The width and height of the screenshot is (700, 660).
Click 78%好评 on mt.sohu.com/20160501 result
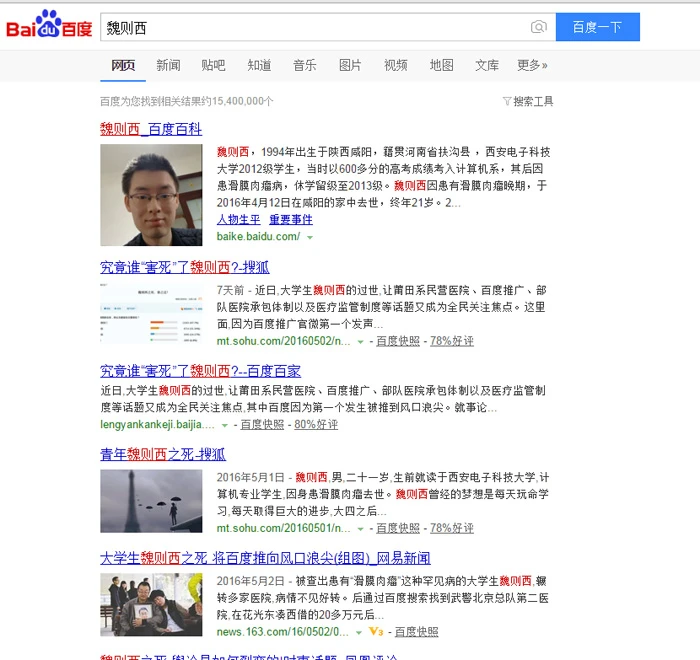tap(451, 528)
